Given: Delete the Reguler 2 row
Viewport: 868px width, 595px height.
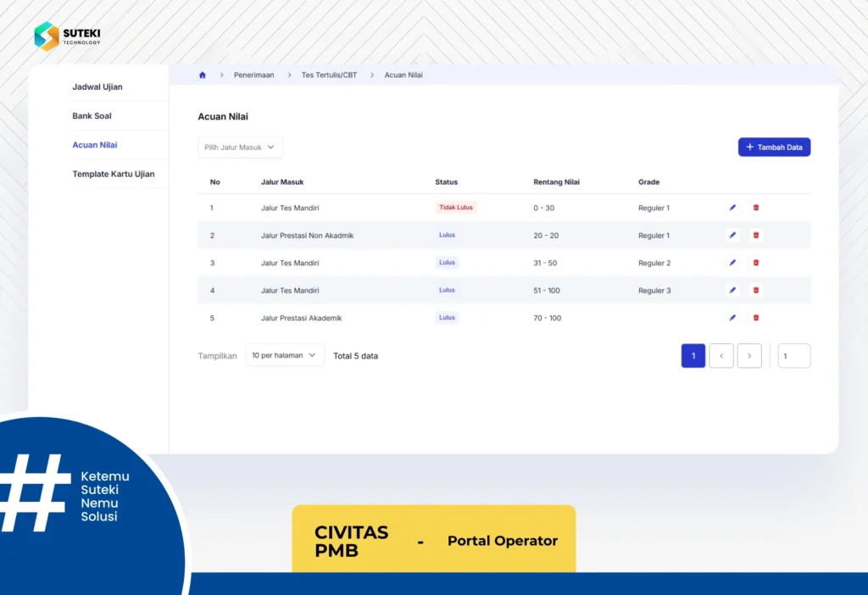Looking at the screenshot, I should [755, 263].
